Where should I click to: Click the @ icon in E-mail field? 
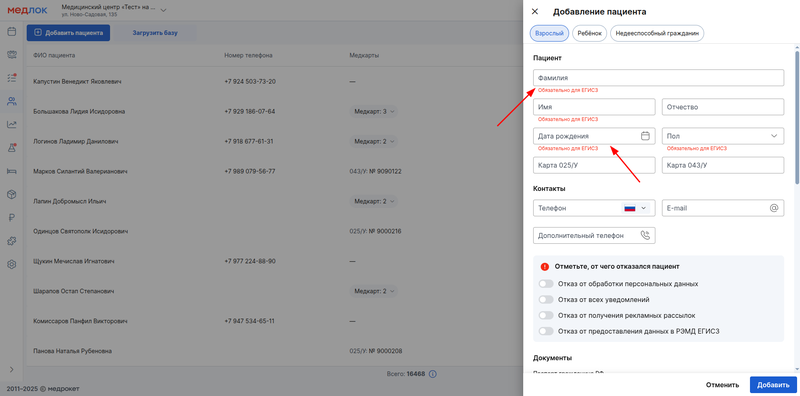[773, 208]
